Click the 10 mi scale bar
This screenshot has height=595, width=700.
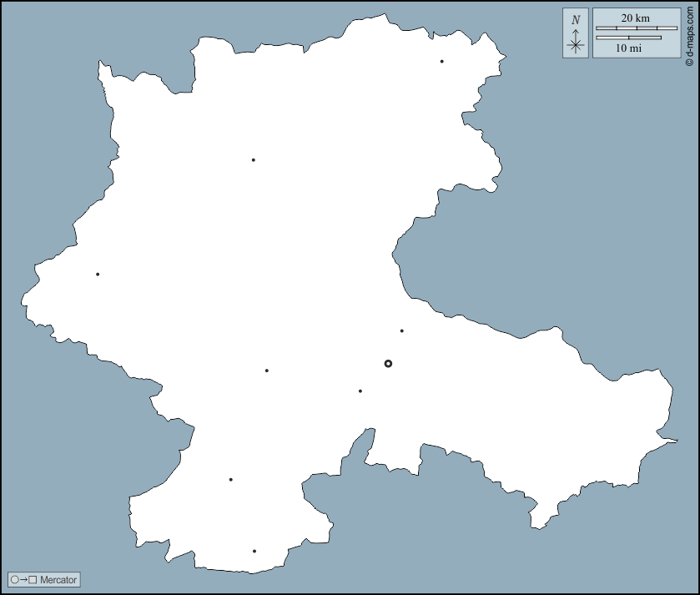point(628,38)
